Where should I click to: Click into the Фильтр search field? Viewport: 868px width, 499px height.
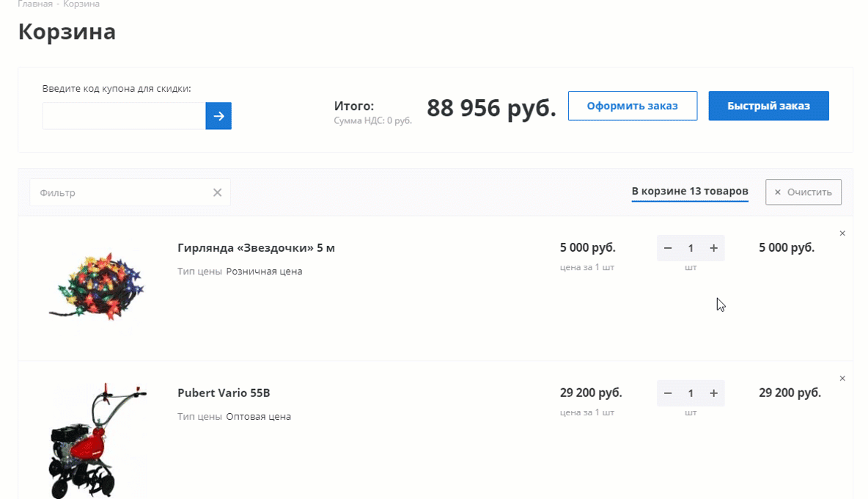point(121,192)
